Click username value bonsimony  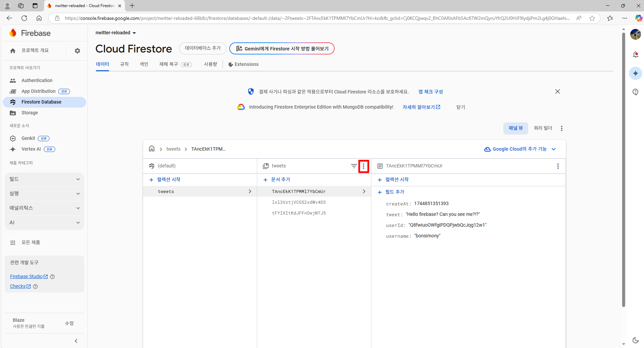[427, 236]
